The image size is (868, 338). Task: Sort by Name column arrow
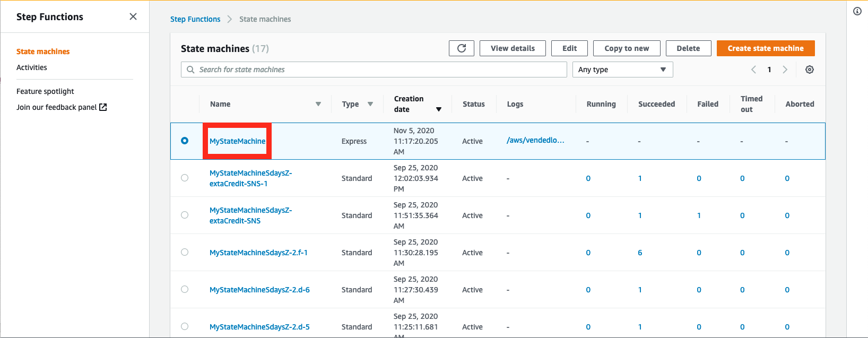(x=318, y=104)
